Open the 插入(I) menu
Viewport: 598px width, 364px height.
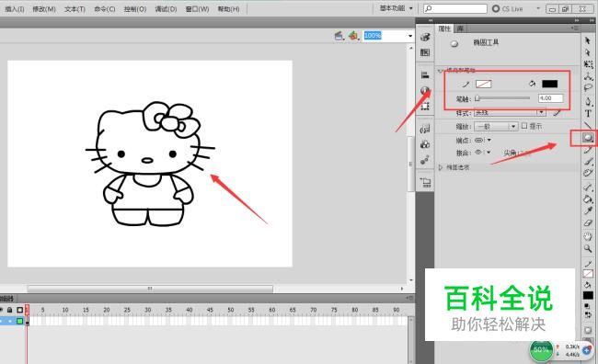point(15,9)
